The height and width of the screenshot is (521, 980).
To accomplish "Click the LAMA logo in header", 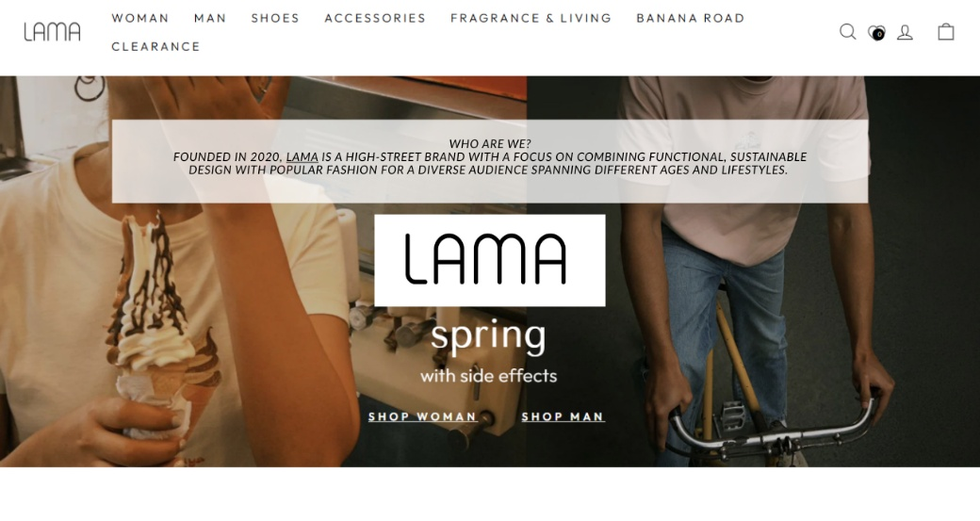I will pos(53,32).
